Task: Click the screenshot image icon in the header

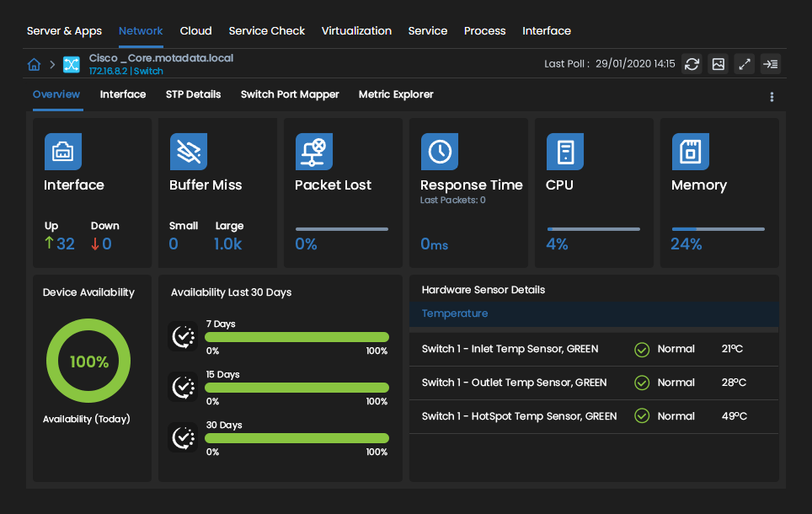Action: pos(718,64)
